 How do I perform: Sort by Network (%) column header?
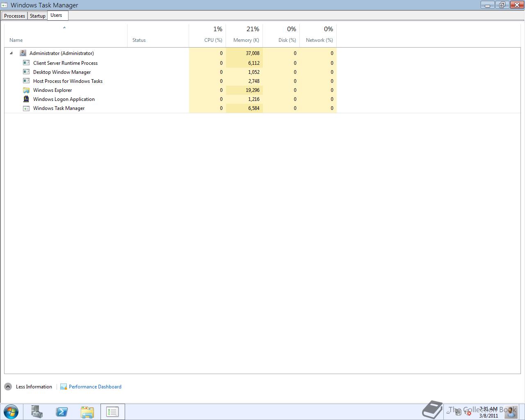point(318,36)
